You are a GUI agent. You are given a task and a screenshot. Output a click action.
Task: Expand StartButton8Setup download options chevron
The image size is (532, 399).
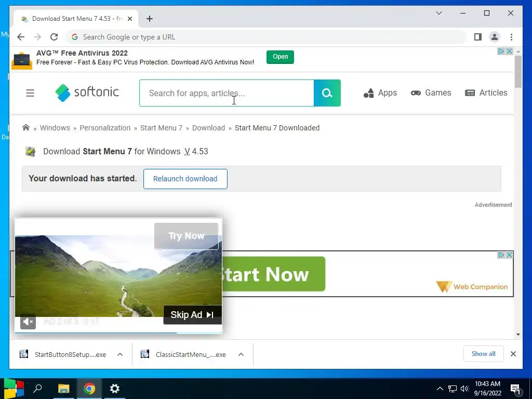point(120,354)
